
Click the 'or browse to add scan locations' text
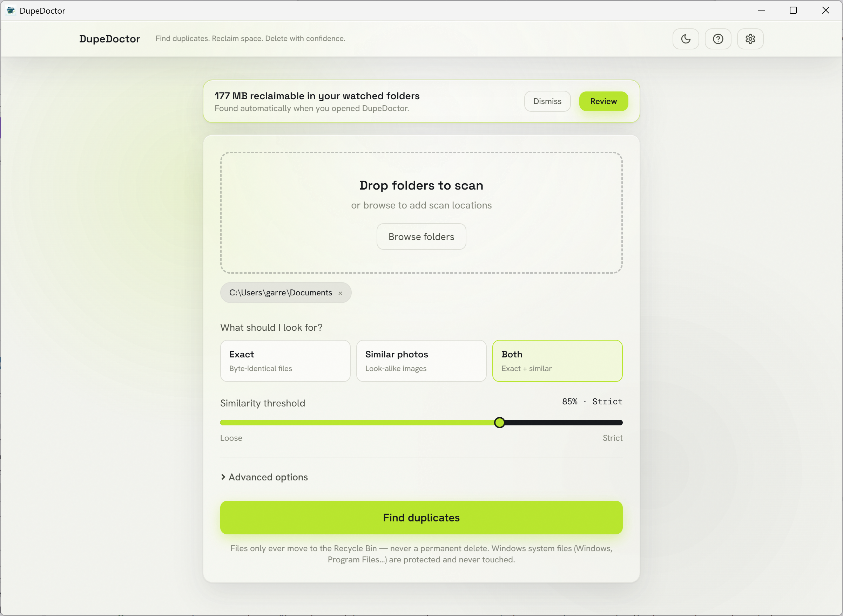(421, 205)
